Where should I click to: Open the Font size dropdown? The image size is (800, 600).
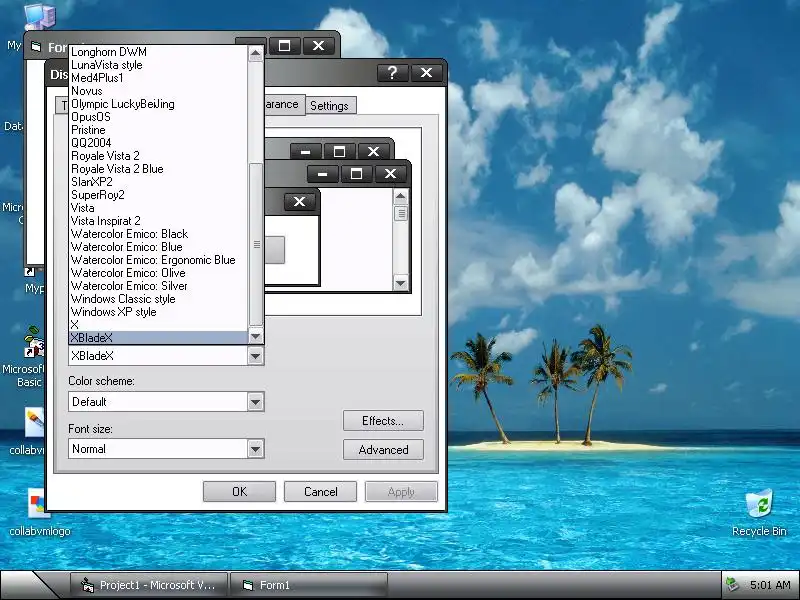pyautogui.click(x=256, y=449)
